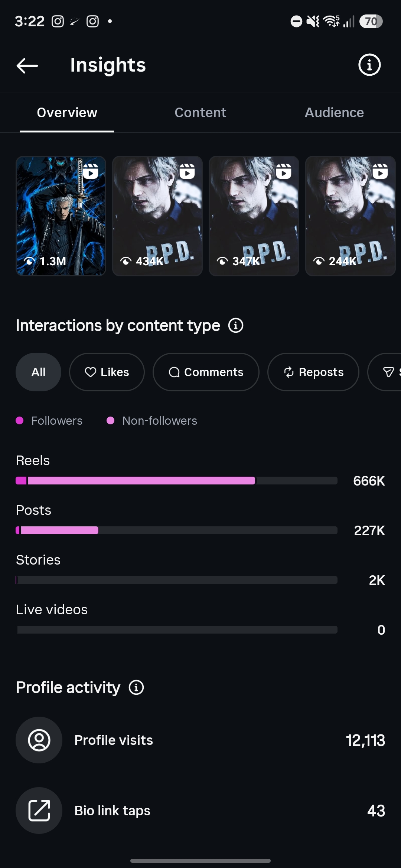The width and height of the screenshot is (401, 868).
Task: Tap reel icon on 1.3M views thumbnail
Action: coord(91,171)
